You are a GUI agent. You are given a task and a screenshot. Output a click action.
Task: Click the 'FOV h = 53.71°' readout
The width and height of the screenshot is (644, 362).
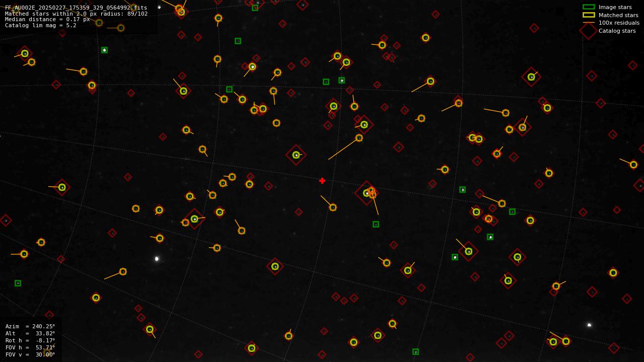[30, 347]
